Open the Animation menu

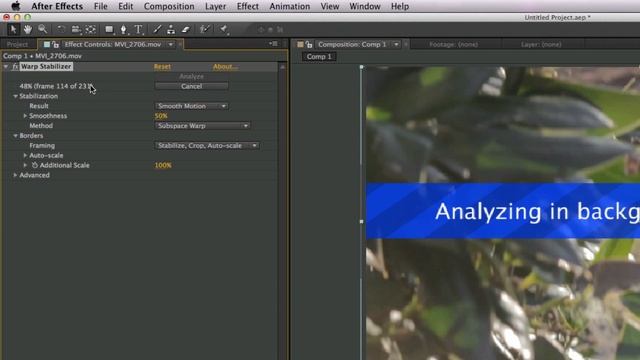click(x=289, y=6)
